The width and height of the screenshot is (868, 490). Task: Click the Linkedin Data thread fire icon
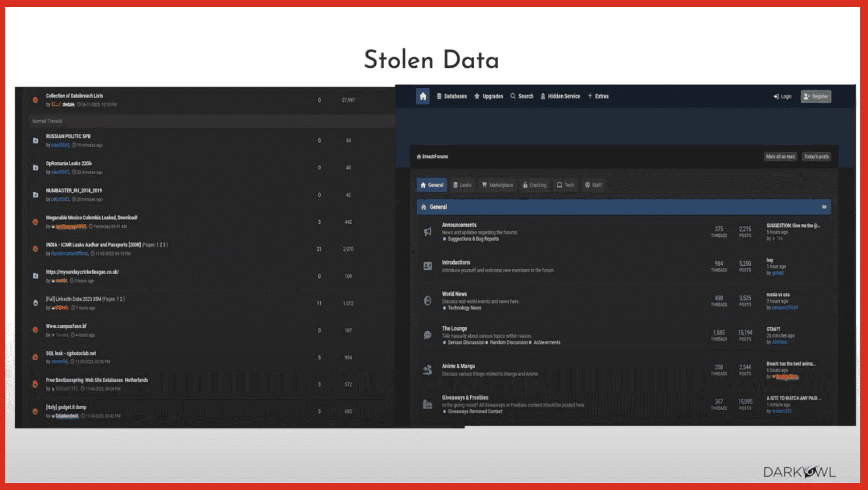click(36, 303)
